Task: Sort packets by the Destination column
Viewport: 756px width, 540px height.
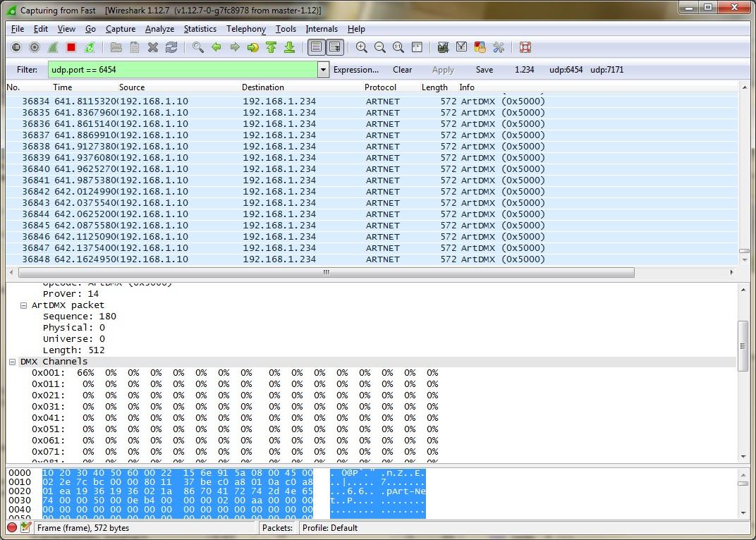Action: point(302,87)
